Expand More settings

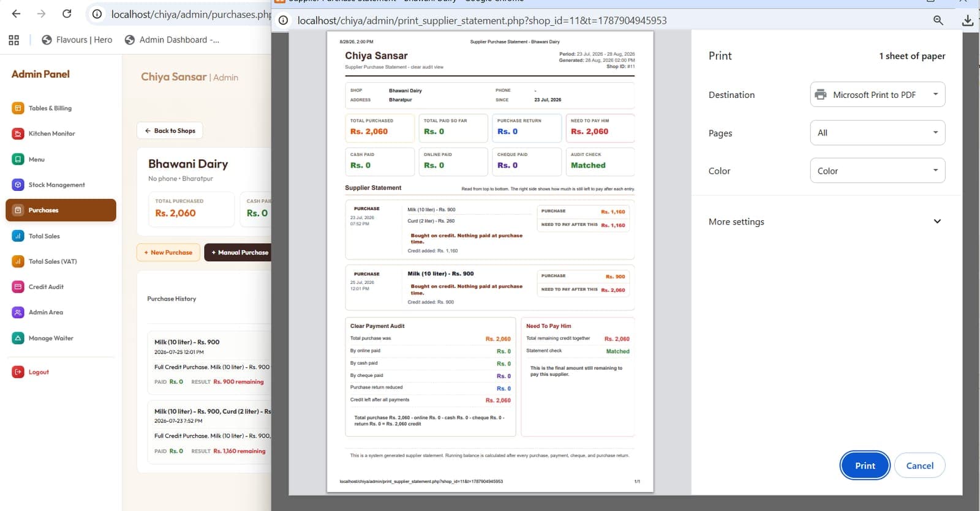tap(826, 222)
